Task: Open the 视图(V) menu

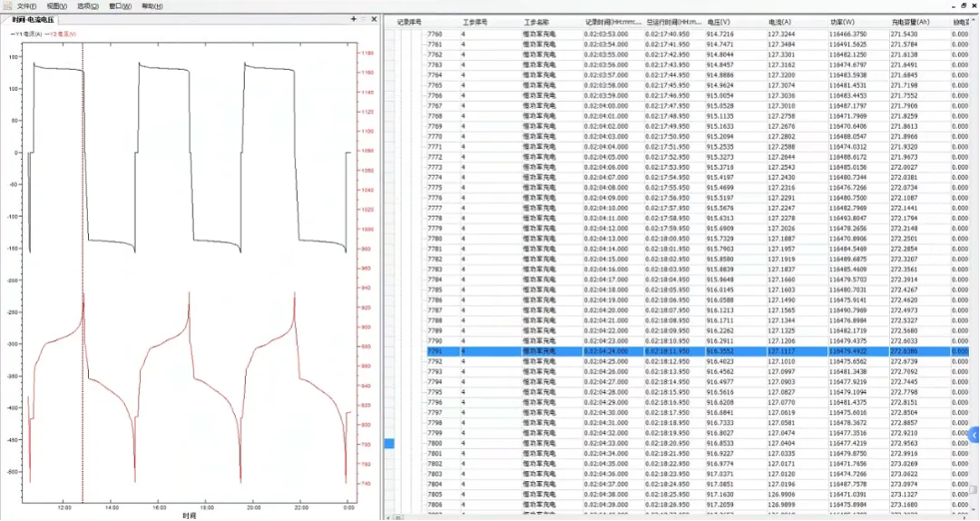Action: point(57,6)
